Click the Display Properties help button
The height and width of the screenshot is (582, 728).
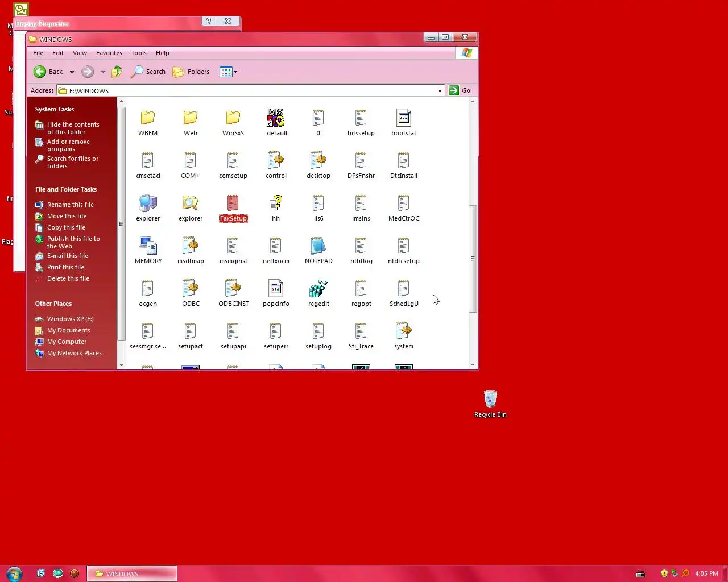coord(209,21)
